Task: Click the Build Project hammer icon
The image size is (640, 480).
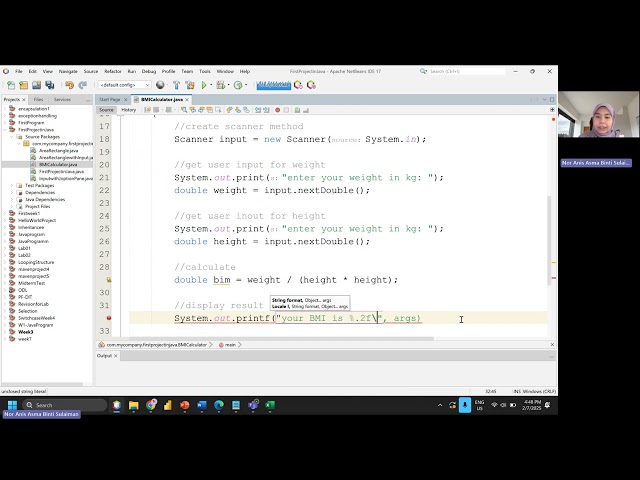Action: click(176, 85)
